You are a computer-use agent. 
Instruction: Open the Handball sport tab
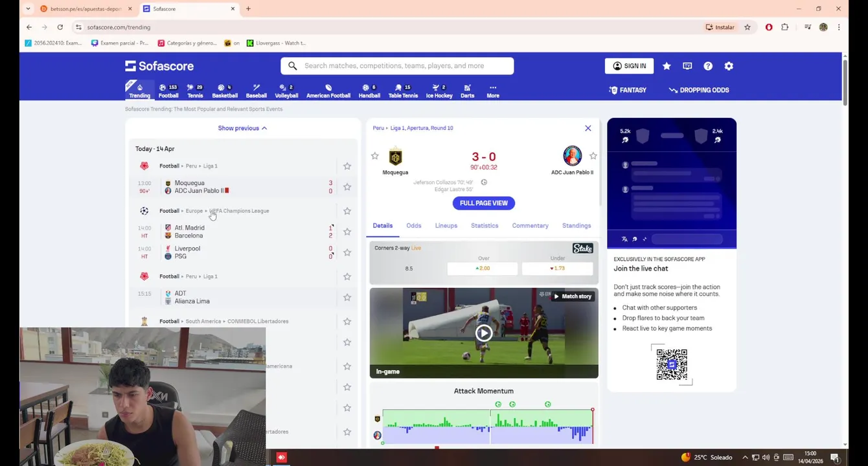[x=369, y=91]
